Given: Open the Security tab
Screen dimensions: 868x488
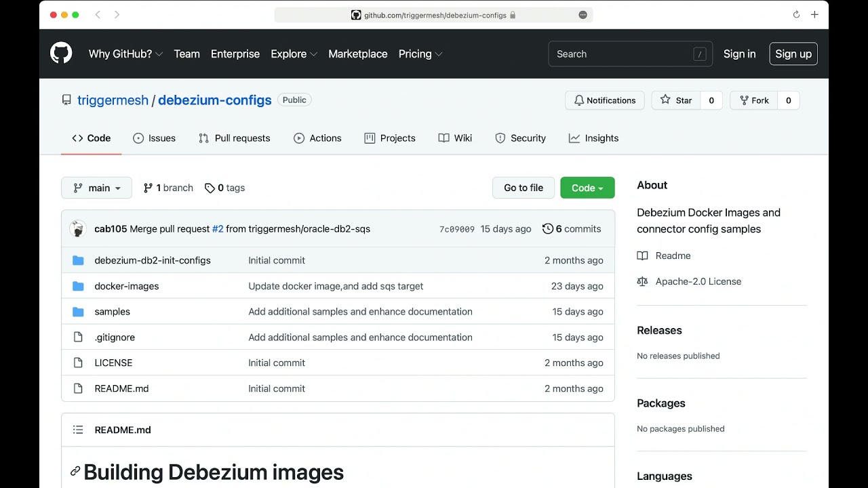Looking at the screenshot, I should [520, 138].
